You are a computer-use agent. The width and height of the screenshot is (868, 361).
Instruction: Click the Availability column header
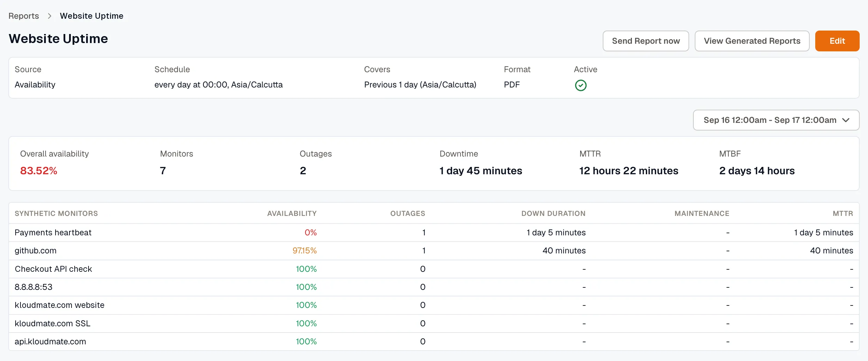point(292,213)
